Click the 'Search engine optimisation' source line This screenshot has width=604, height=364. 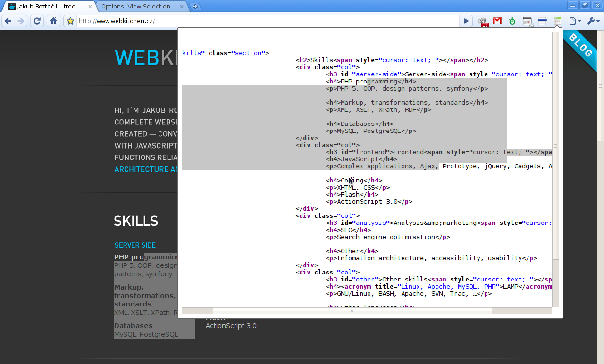pyautogui.click(x=388, y=237)
